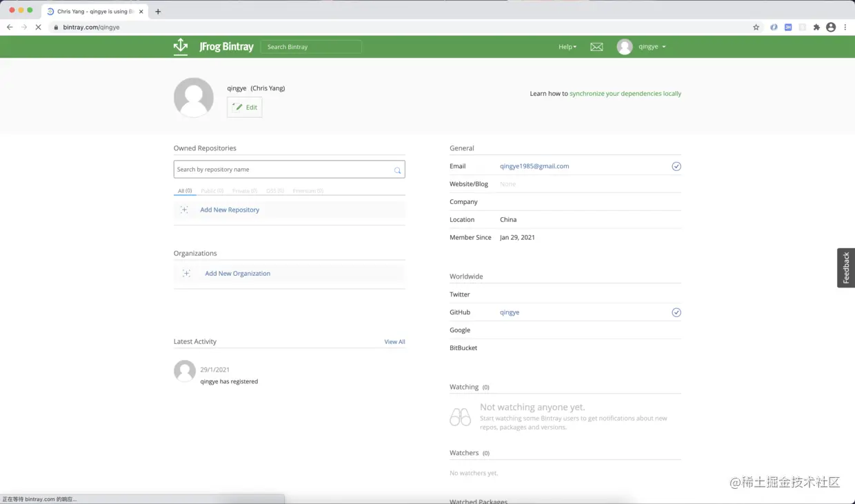Click the Google row label
855x504 pixels.
click(460, 330)
